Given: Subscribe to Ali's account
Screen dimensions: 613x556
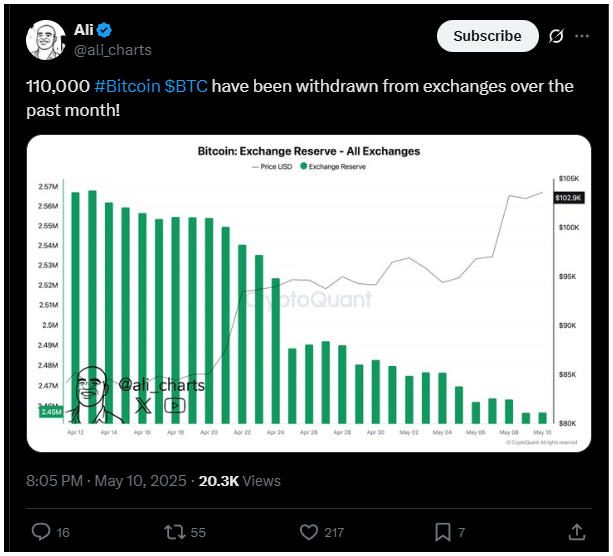Looking at the screenshot, I should 487,36.
